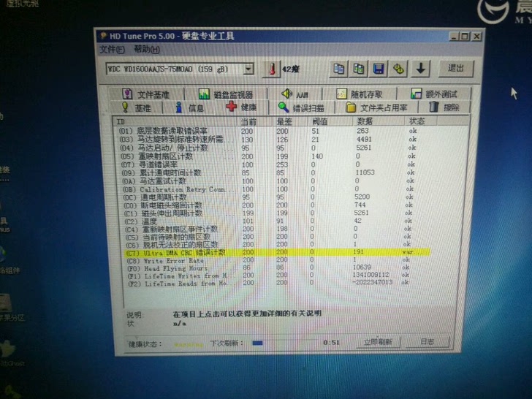Click the copy screenshot to clipboard icon
Screen dimensions: 532x399
tap(359, 69)
